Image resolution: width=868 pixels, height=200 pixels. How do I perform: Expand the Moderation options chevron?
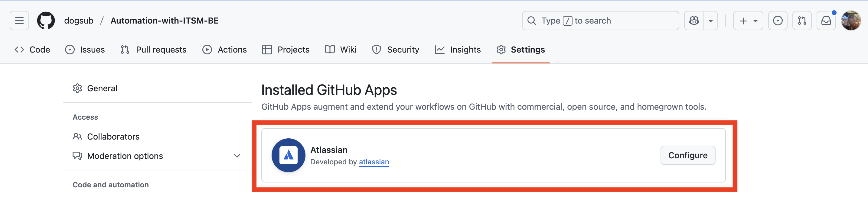pyautogui.click(x=237, y=156)
